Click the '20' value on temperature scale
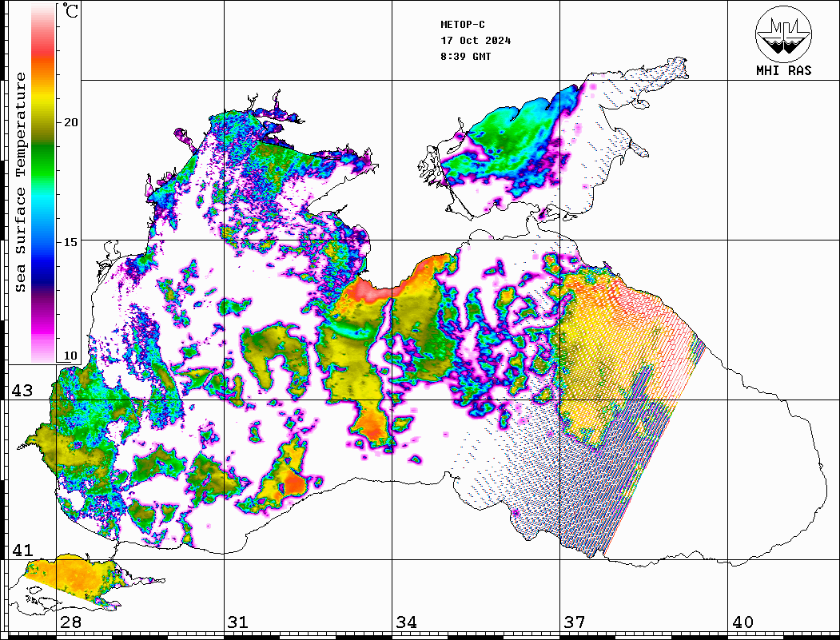Image resolution: width=840 pixels, height=640 pixels. click(x=70, y=122)
